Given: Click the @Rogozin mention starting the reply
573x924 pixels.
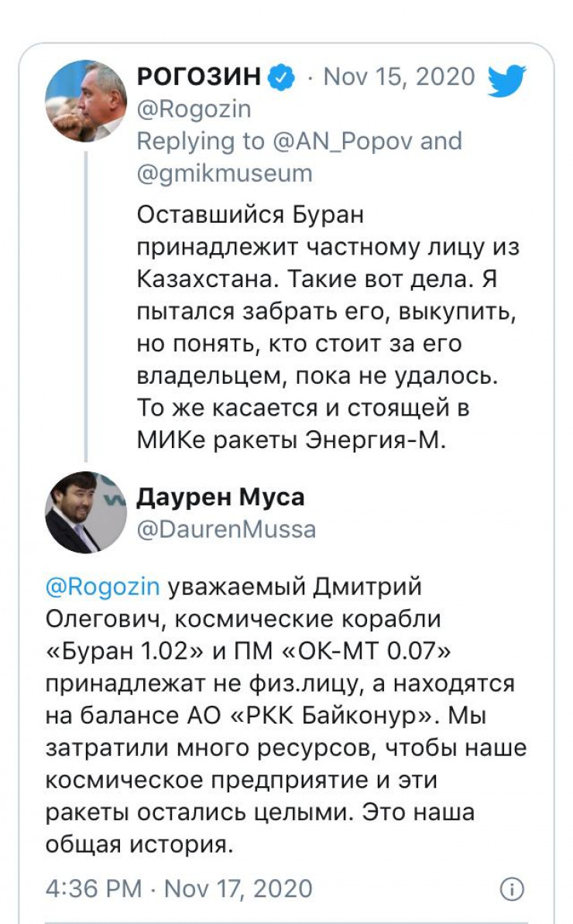Looking at the screenshot, I should [103, 587].
